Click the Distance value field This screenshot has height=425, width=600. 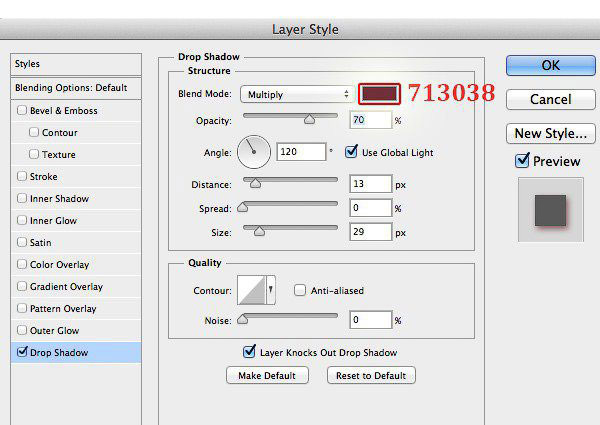point(370,184)
